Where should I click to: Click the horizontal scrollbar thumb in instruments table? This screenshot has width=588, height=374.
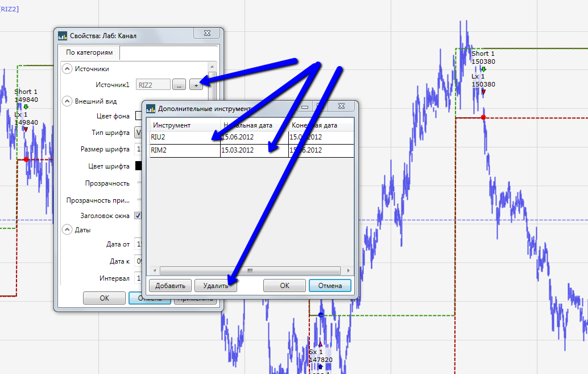250,270
